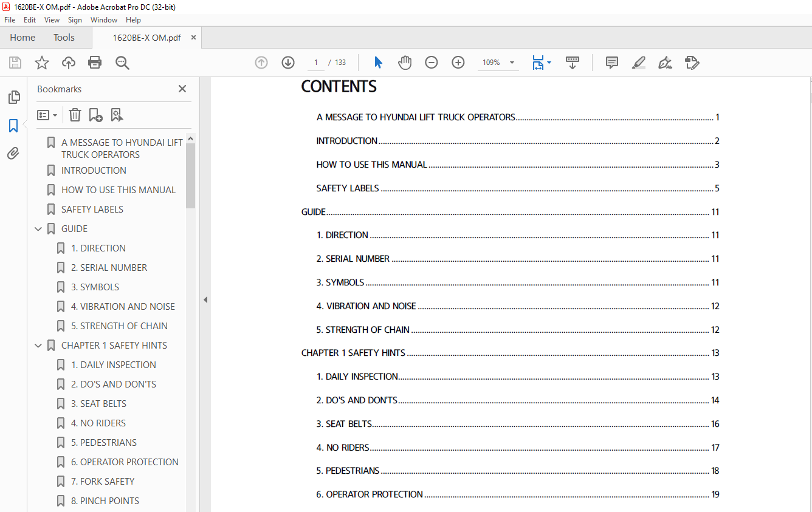The height and width of the screenshot is (512, 812).
Task: Click the Zoom Out minus icon
Action: [x=432, y=63]
